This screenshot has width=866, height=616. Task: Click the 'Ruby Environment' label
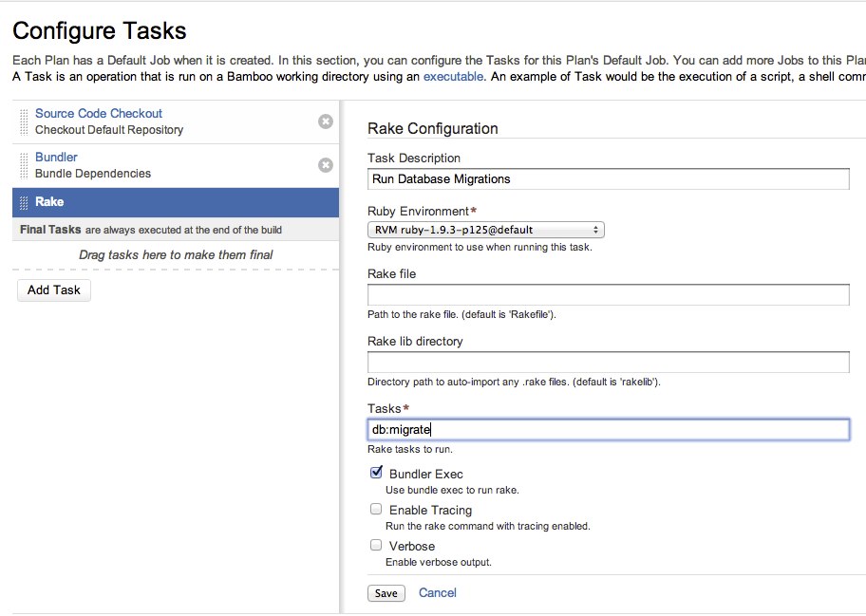pos(418,212)
